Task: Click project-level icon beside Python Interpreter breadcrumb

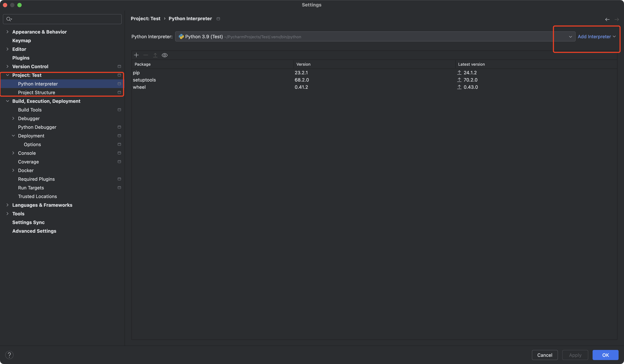Action: 218,19
